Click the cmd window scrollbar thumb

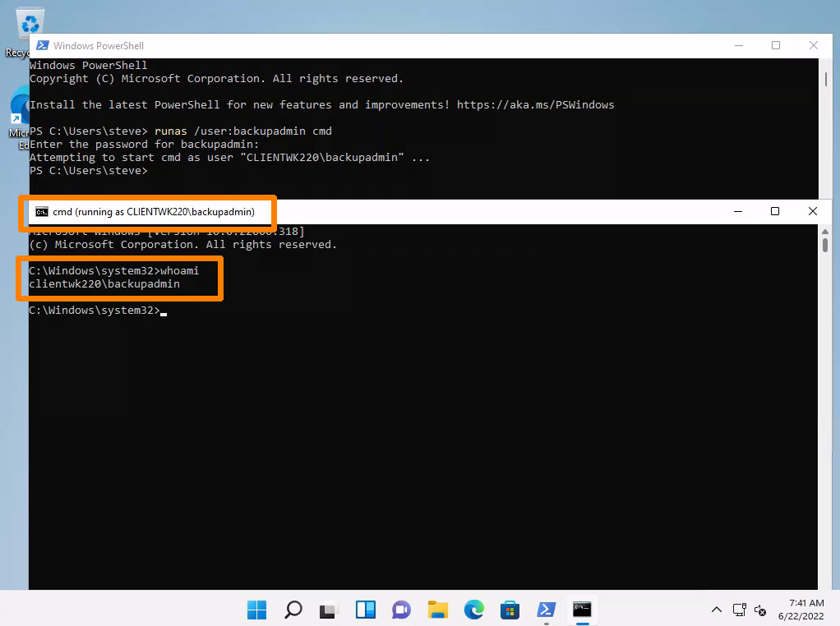click(825, 245)
